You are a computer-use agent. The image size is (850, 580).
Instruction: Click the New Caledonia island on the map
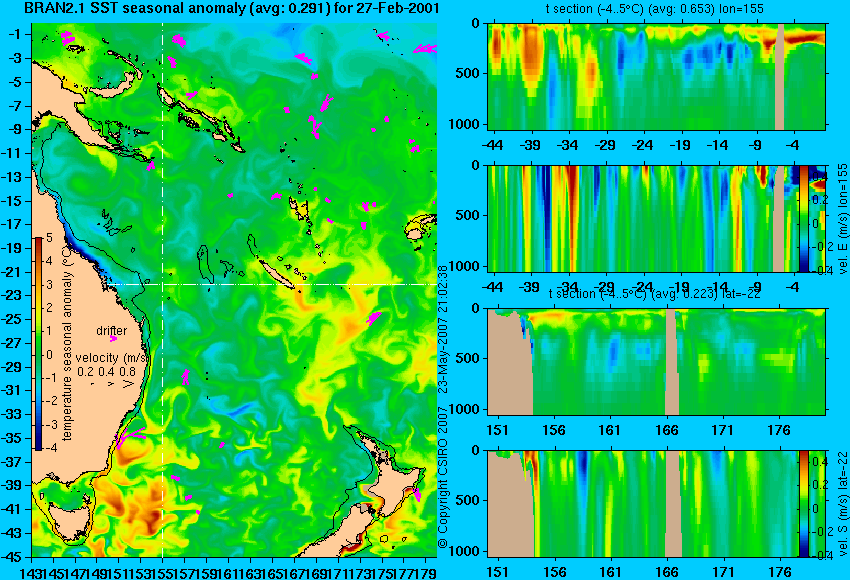click(x=276, y=274)
